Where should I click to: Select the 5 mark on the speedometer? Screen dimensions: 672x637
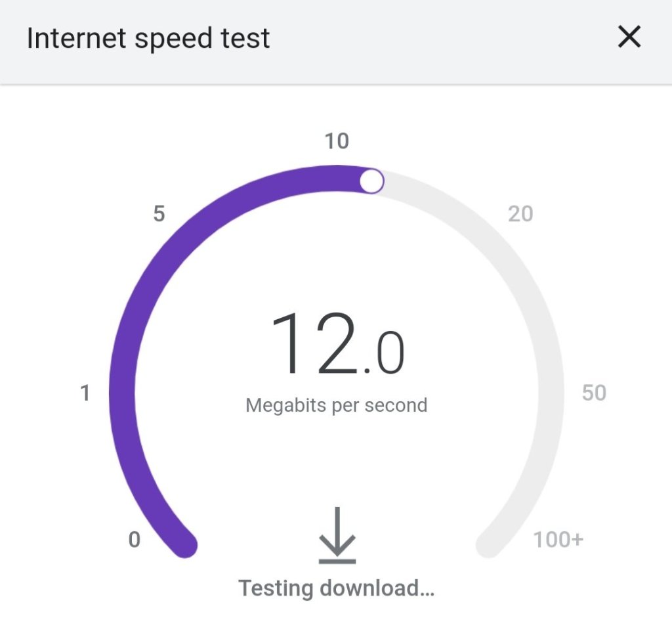pos(159,214)
